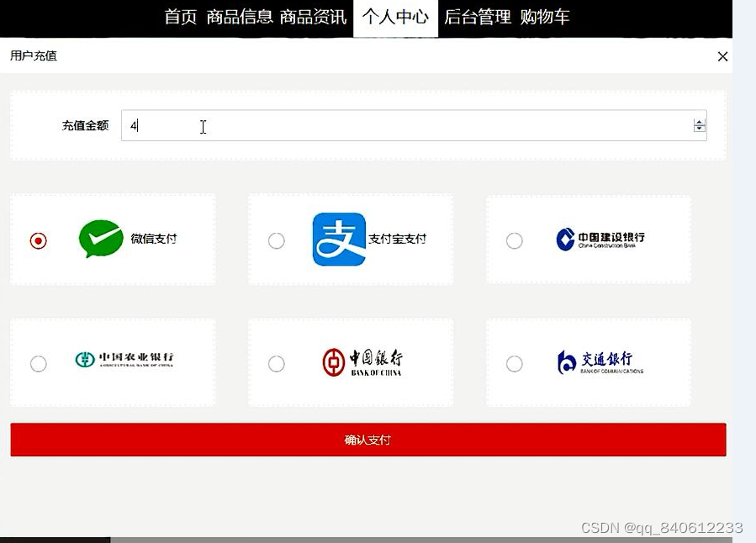
Task: Click the 用户充值 dialog title
Action: click(34, 55)
